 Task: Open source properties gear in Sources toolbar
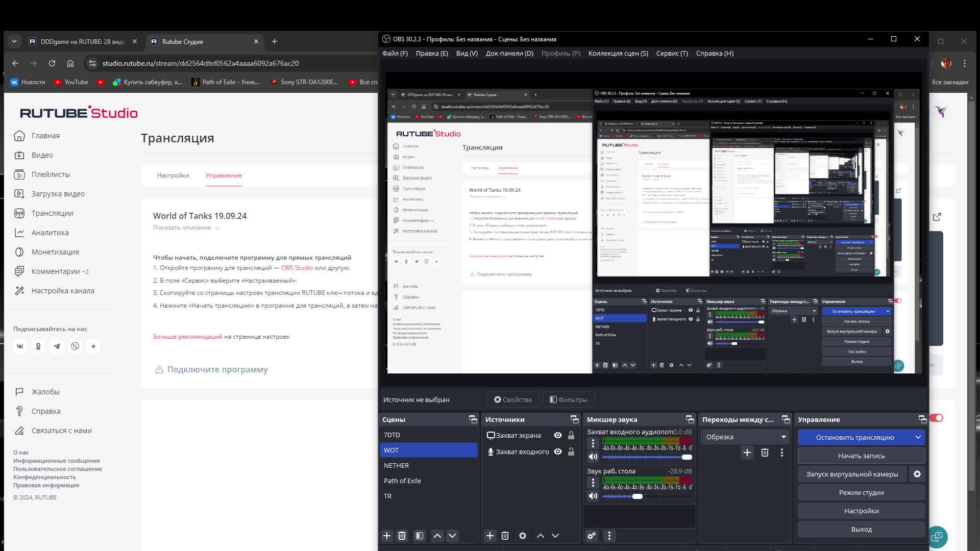(522, 536)
